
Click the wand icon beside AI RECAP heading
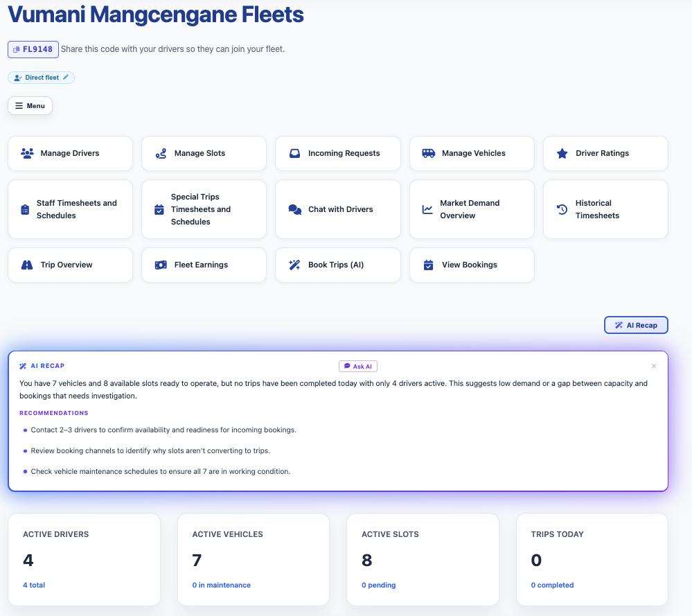click(x=23, y=366)
